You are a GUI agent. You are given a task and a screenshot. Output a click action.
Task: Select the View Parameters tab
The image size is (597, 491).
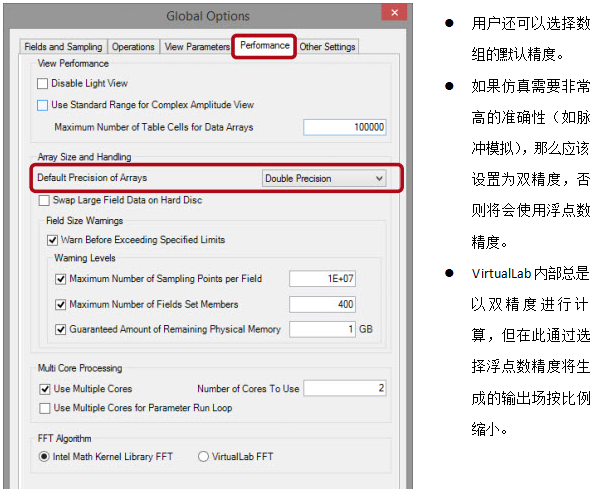click(x=197, y=47)
